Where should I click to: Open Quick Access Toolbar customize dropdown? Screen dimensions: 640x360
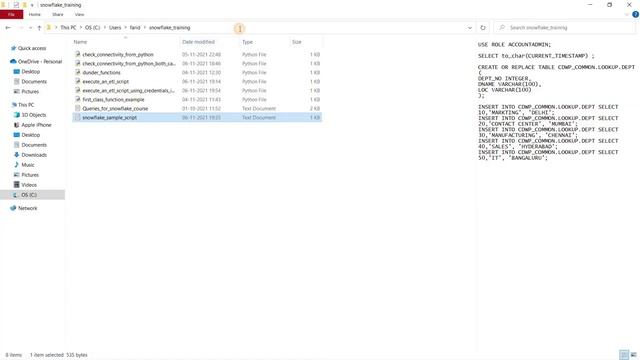(32, 5)
